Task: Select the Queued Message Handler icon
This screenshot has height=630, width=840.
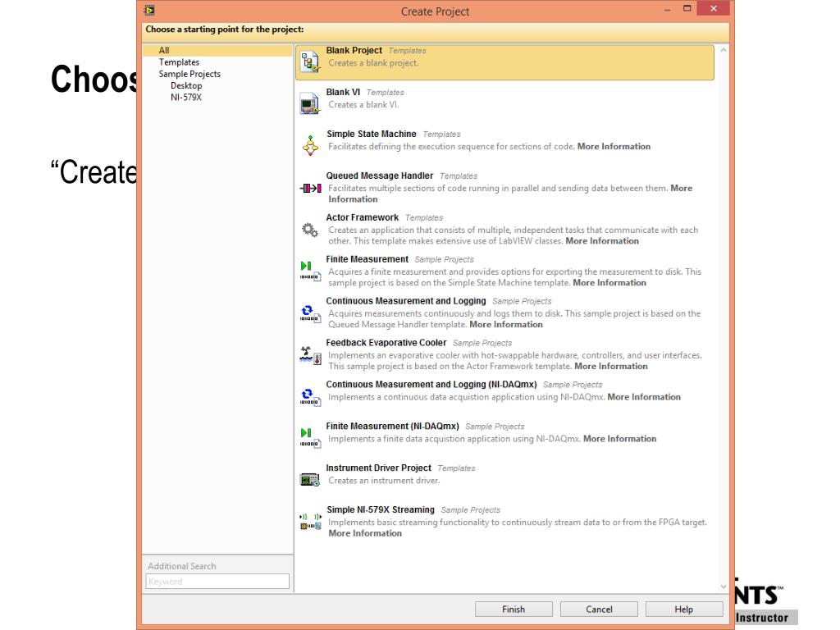Action: point(310,188)
